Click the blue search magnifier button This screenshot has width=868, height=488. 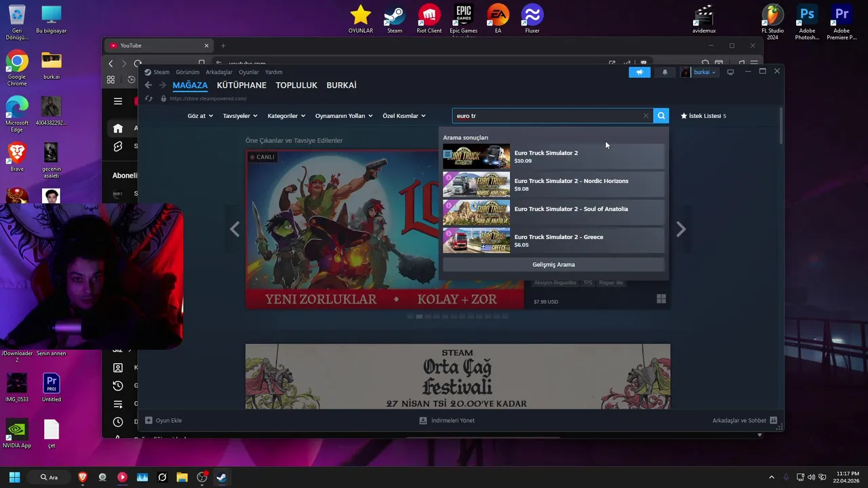pyautogui.click(x=661, y=116)
